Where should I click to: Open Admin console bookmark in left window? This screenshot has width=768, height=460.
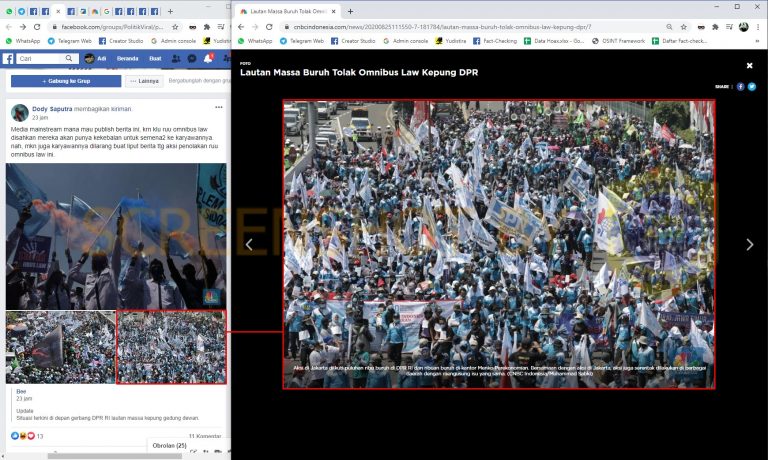(173, 41)
